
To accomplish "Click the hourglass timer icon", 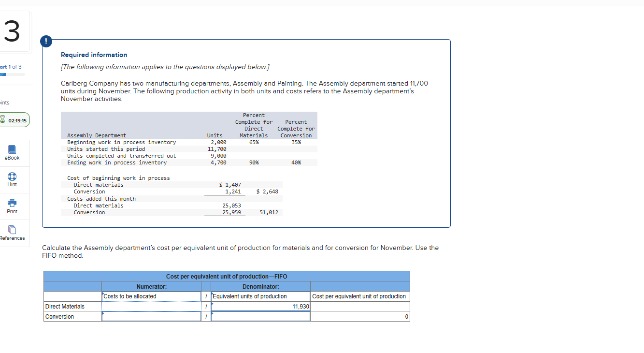I will [x=2, y=119].
